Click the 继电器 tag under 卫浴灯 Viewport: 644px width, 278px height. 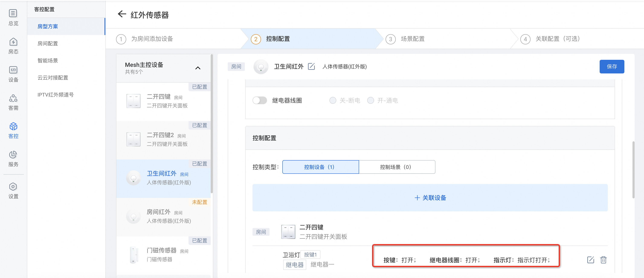pyautogui.click(x=294, y=265)
